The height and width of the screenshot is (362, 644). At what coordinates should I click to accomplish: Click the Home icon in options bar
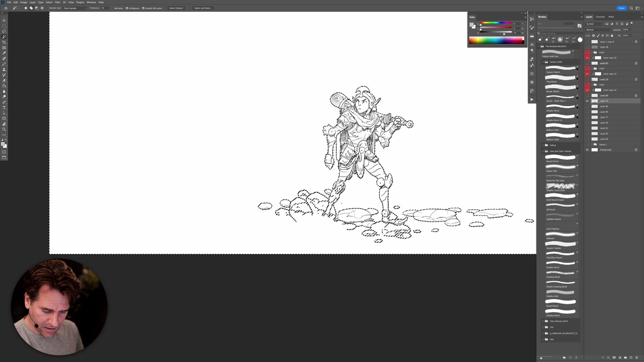click(x=6, y=8)
